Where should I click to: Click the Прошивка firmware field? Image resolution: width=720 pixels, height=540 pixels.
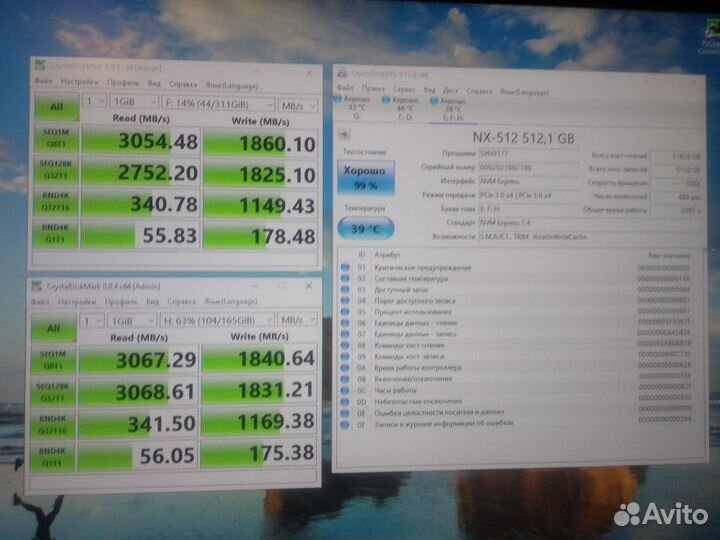tap(528, 153)
